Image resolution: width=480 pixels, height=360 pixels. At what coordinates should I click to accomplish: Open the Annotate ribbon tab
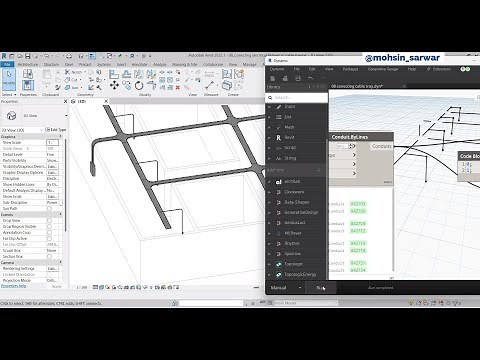139,64
